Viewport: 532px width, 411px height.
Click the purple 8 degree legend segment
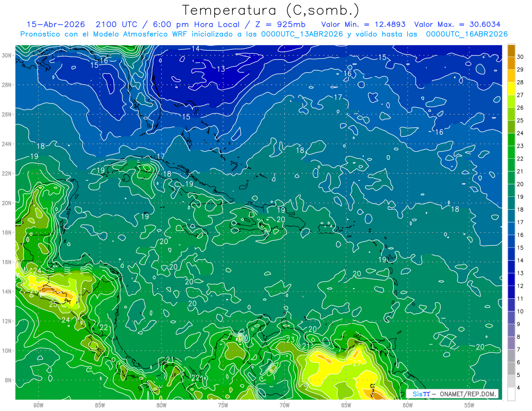[511, 343]
